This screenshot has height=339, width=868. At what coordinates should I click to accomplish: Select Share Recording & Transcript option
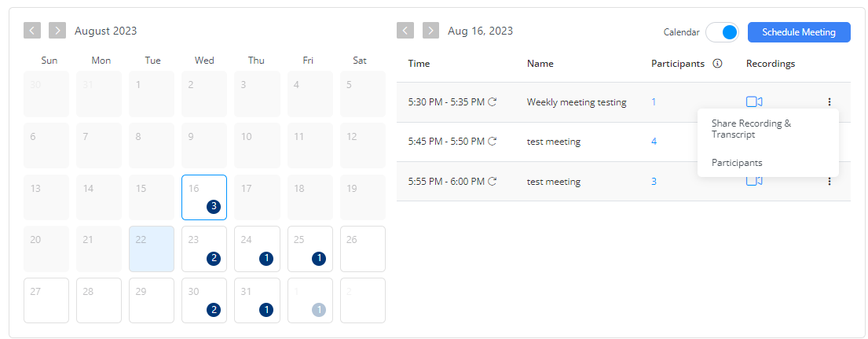751,129
